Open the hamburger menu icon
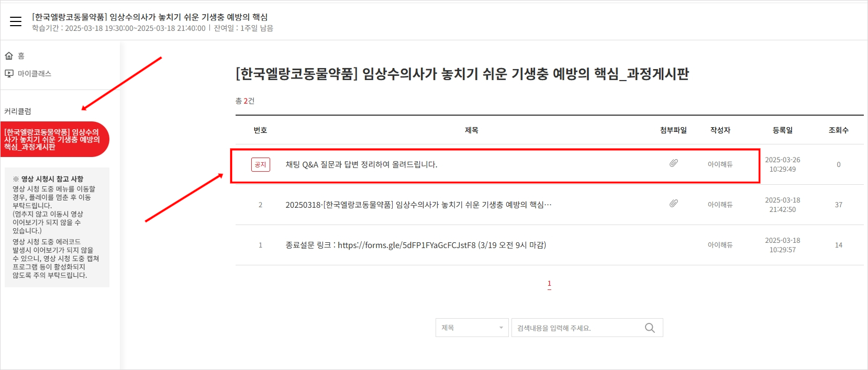 (16, 21)
